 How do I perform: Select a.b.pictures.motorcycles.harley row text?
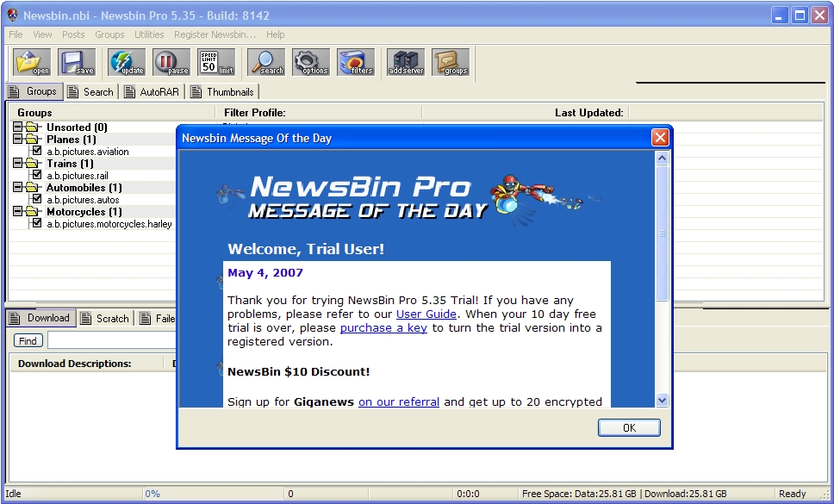(x=109, y=224)
